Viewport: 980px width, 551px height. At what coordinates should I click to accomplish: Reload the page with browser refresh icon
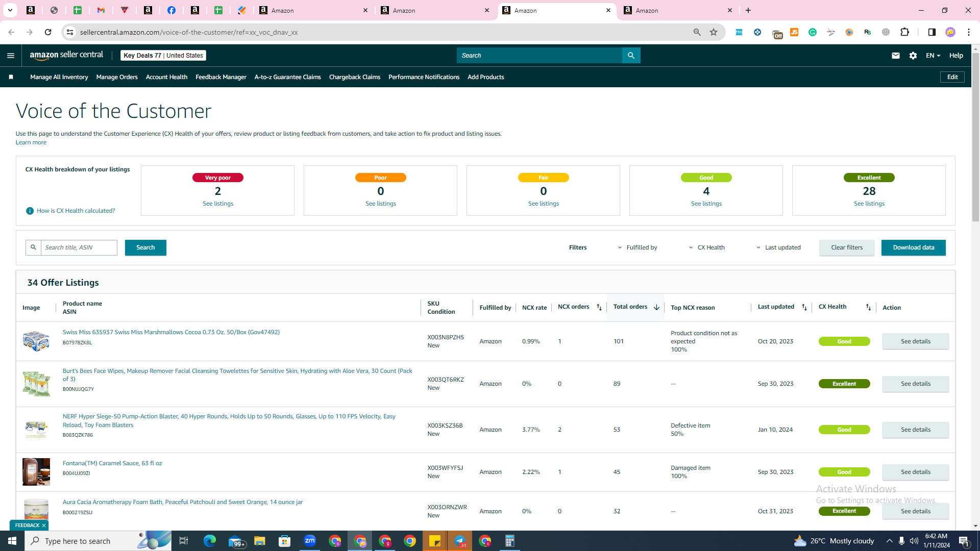[x=48, y=32]
